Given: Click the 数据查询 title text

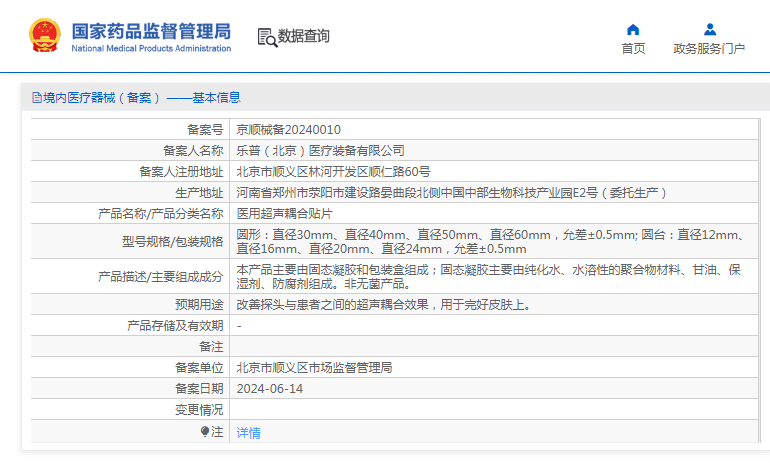Looking at the screenshot, I should pos(303,36).
